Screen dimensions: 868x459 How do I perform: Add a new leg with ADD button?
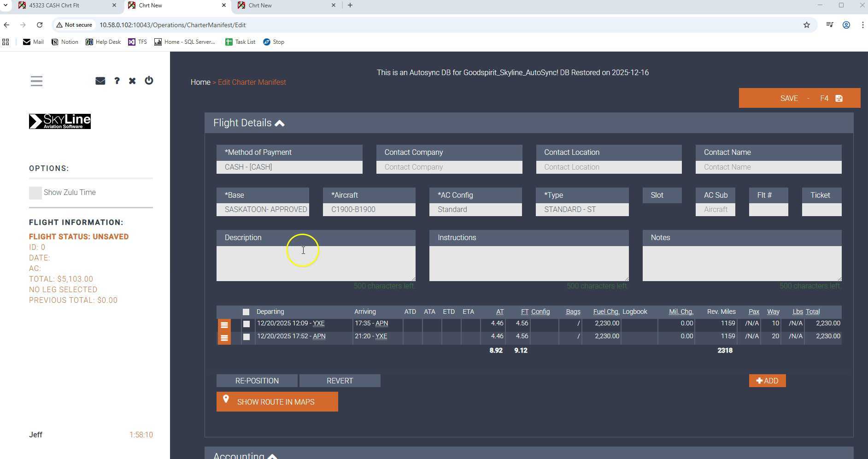pyautogui.click(x=767, y=381)
